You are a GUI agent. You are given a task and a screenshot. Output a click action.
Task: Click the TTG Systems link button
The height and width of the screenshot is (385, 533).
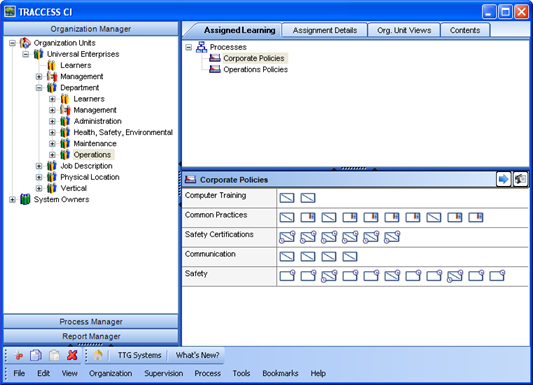(x=139, y=355)
